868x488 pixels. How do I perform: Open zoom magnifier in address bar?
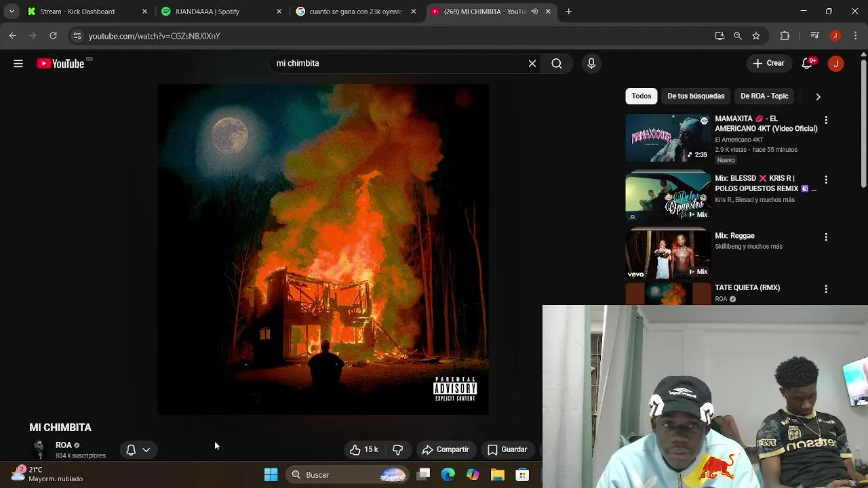(x=738, y=36)
